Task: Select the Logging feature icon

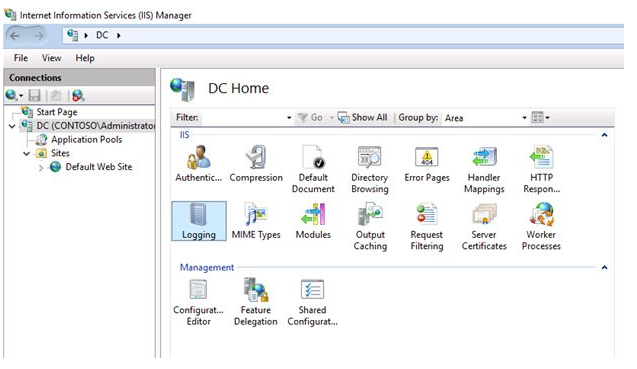Action: point(199,221)
